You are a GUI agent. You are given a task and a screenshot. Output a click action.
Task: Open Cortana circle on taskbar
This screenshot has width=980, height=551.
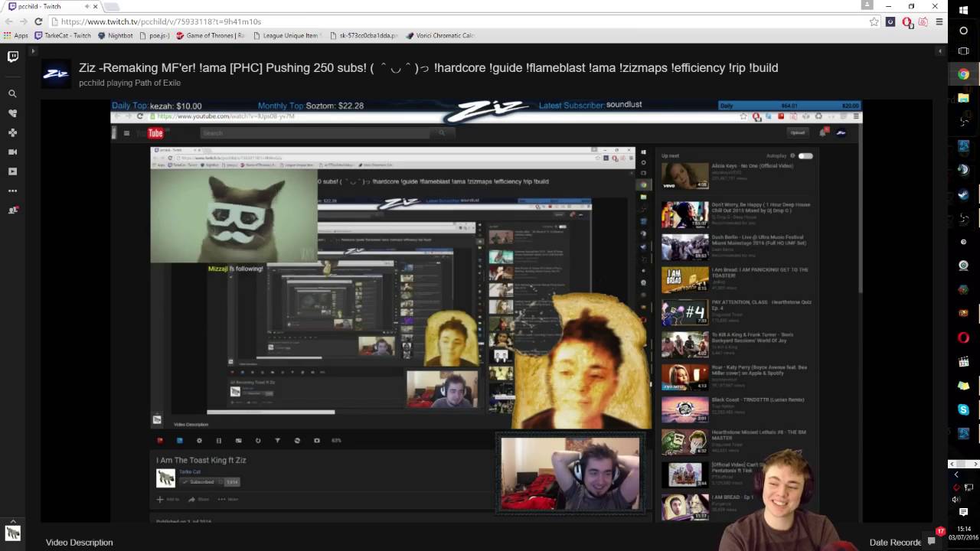[963, 31]
